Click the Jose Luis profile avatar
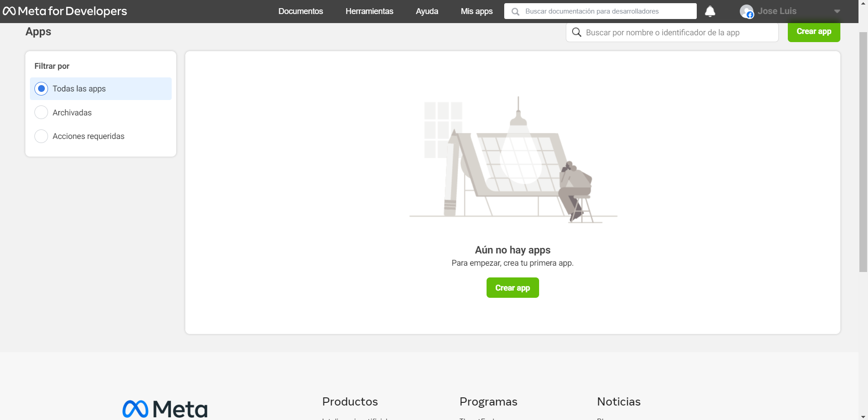This screenshot has height=420, width=868. coord(746,11)
